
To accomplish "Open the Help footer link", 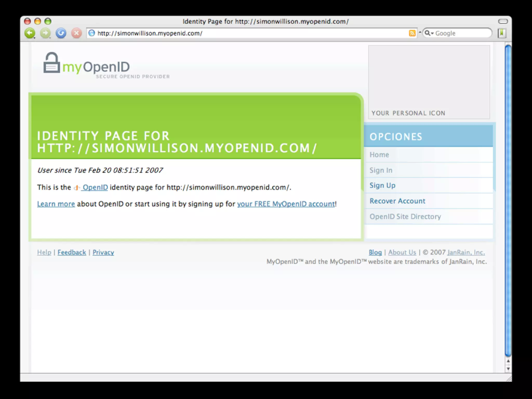I will click(44, 252).
